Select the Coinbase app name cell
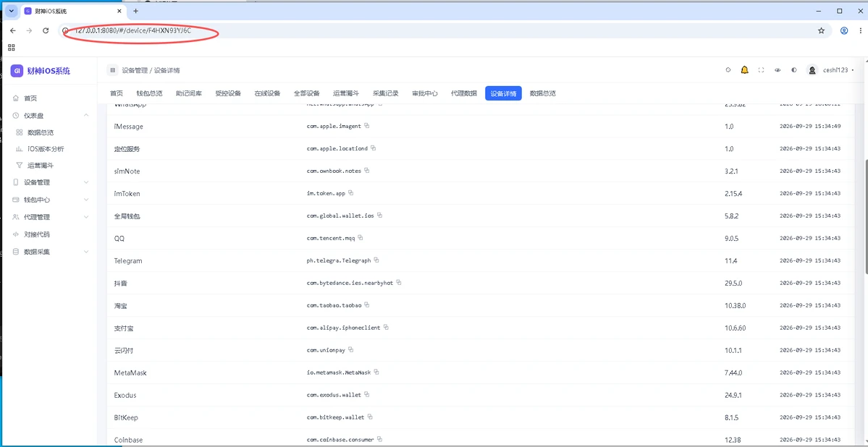868x447 pixels. [x=128, y=440]
